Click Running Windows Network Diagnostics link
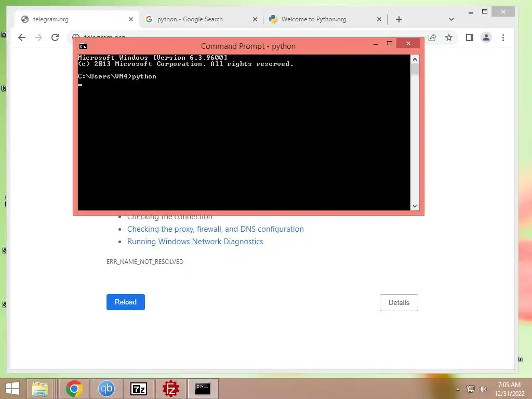 pos(195,242)
